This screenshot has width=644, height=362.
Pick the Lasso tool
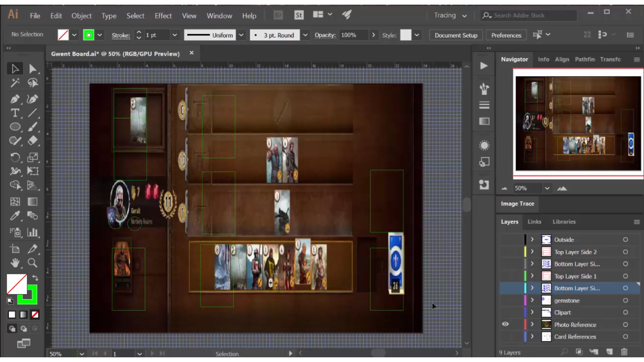33,83
